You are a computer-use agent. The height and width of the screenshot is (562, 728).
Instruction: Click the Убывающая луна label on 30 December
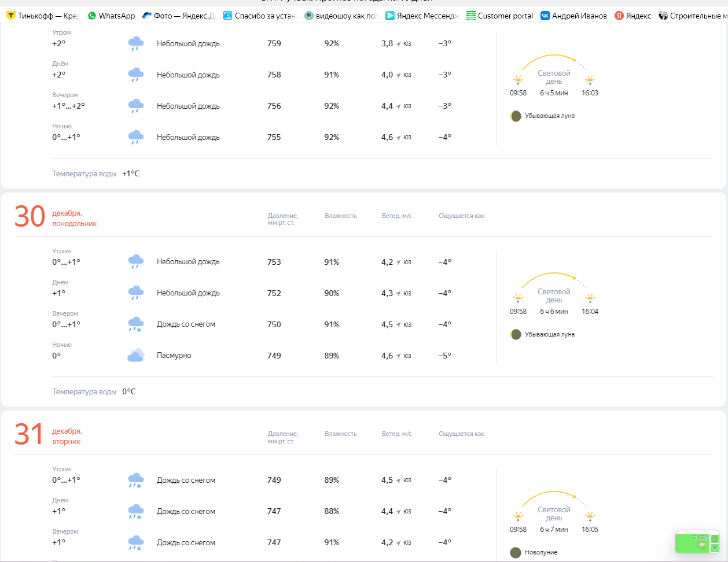(x=550, y=334)
